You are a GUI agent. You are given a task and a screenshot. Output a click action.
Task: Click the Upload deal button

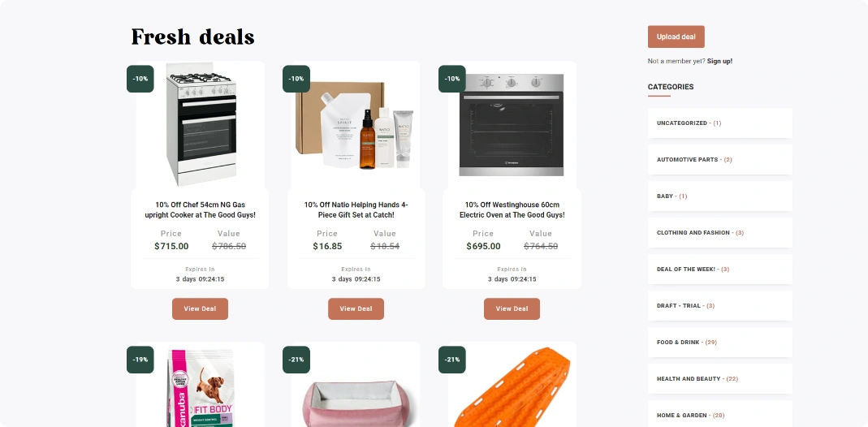pos(676,37)
